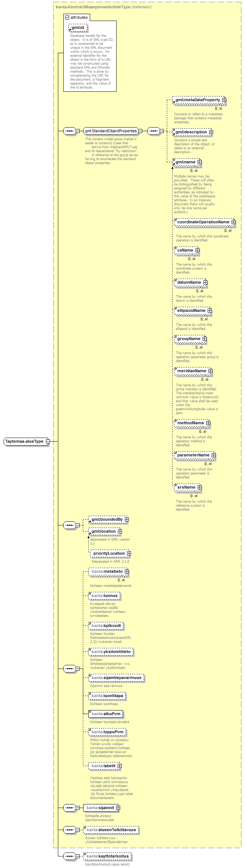This screenshot has height=868, width=245.
Task: Collapse the sequence before kanta:alueenTulkittavuus
Action: (x=77, y=830)
